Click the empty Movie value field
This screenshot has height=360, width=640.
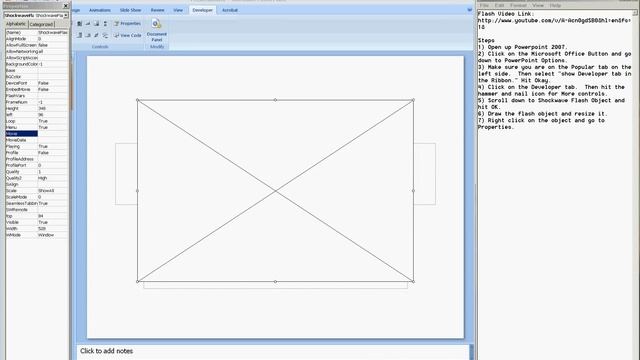[x=53, y=133]
